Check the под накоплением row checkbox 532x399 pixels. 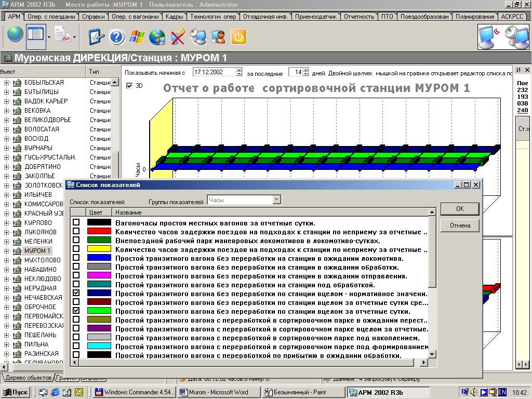tap(76, 337)
